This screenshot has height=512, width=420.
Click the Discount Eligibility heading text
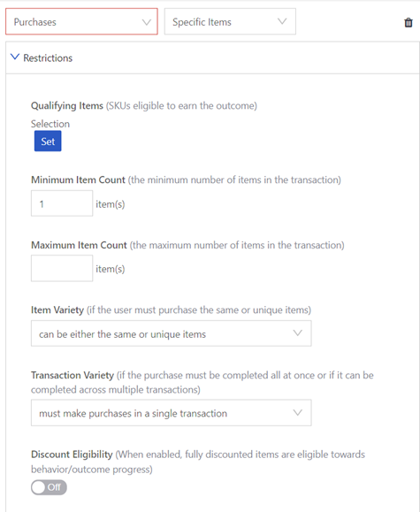pos(72,455)
